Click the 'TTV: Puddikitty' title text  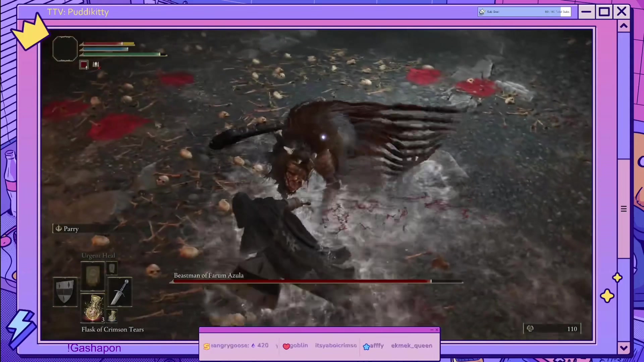point(78,12)
